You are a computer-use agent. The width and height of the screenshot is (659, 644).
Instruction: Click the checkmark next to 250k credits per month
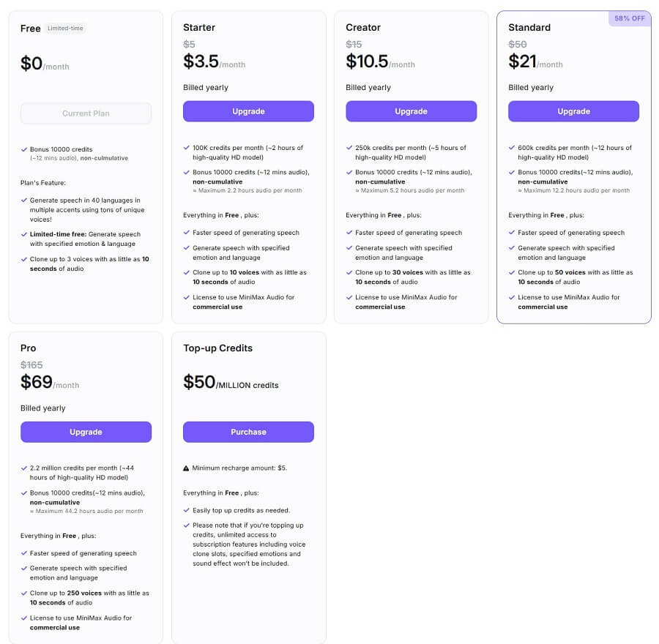tap(349, 148)
